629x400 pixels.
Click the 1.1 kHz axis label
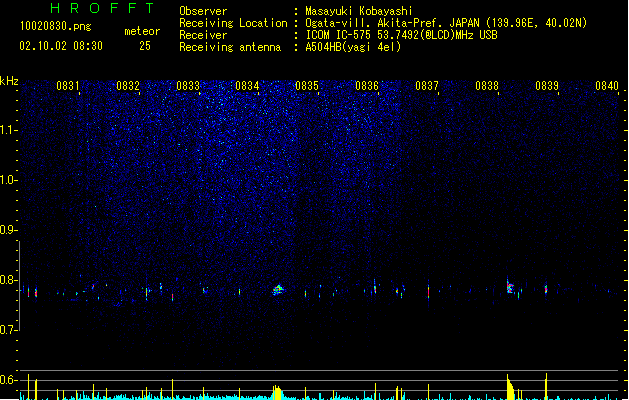click(8, 130)
